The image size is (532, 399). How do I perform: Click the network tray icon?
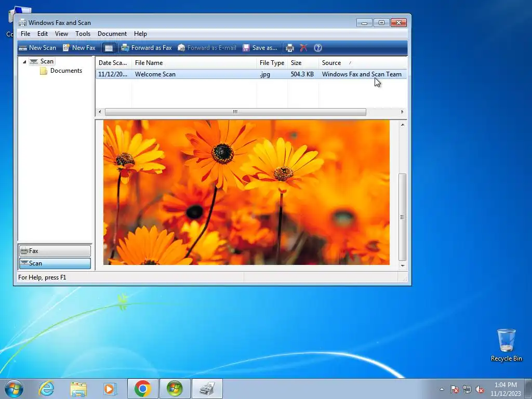point(467,389)
